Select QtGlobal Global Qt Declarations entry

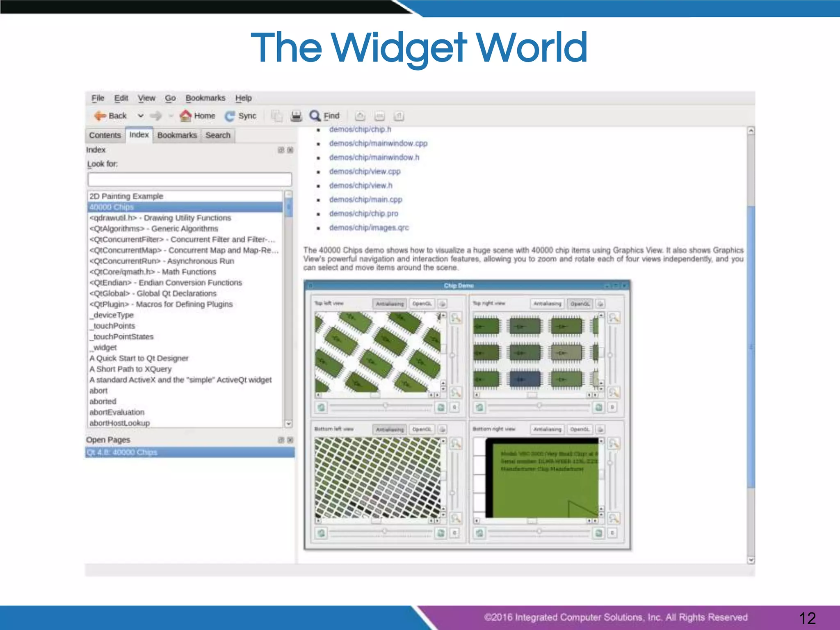click(185, 294)
